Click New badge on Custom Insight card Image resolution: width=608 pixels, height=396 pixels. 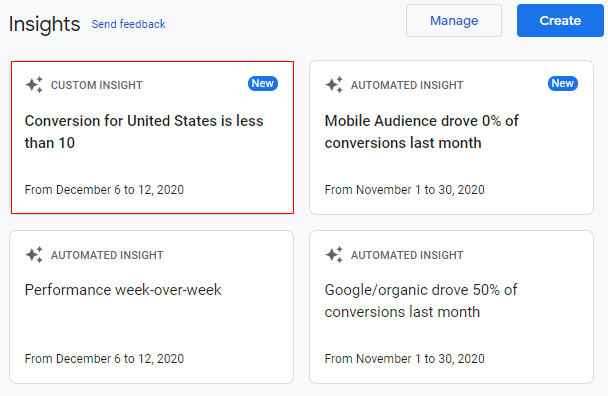tap(263, 83)
